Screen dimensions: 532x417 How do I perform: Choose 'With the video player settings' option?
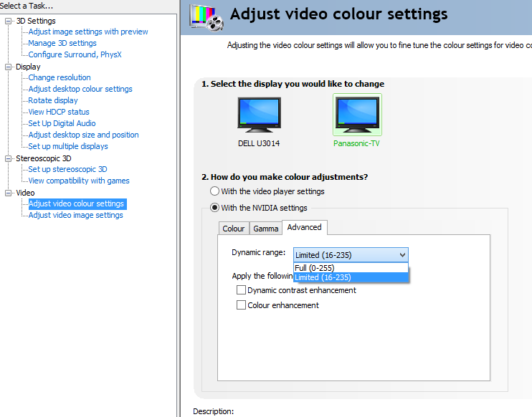coord(215,191)
